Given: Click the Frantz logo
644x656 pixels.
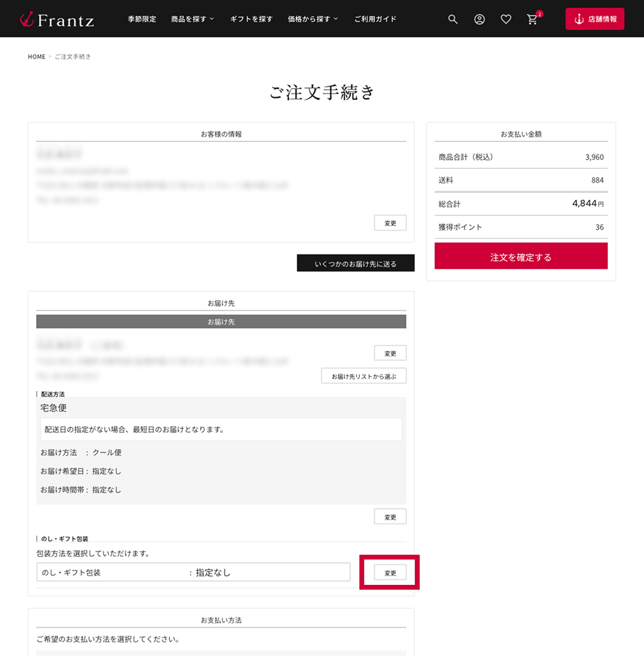Looking at the screenshot, I should 57,19.
